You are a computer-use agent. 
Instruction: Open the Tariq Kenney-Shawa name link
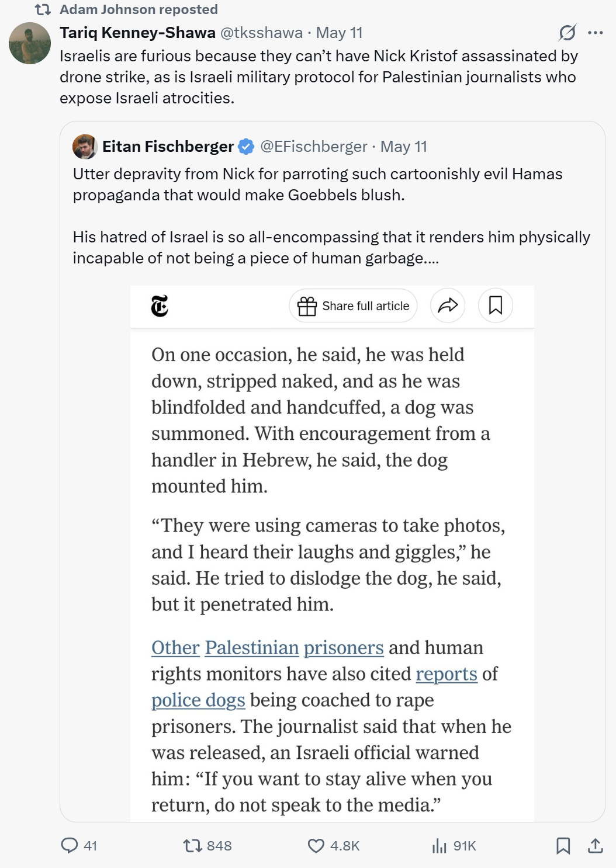[137, 33]
